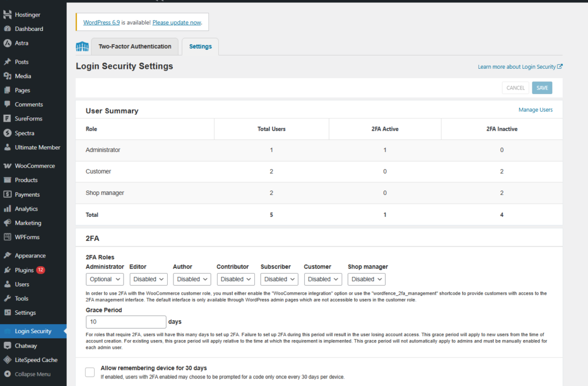
Task: Enable remembering device for 30 days checkbox
Action: [x=90, y=372]
